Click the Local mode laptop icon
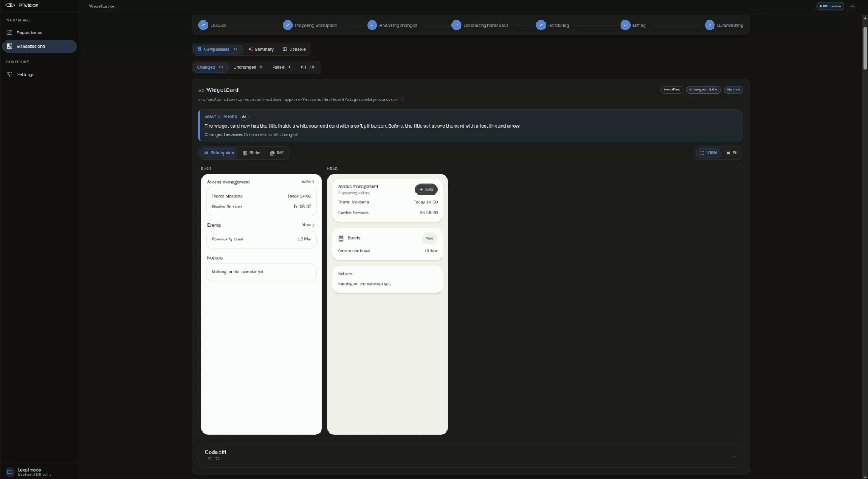Image resolution: width=868 pixels, height=479 pixels. pos(10,472)
